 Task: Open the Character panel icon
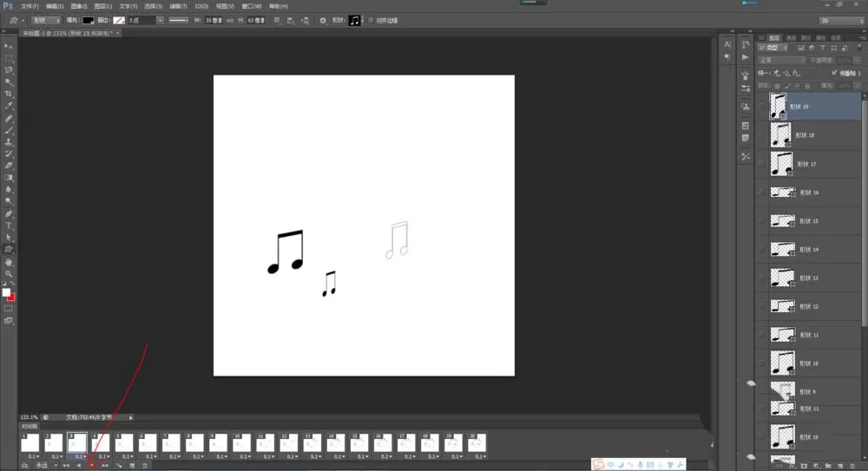coord(727,45)
